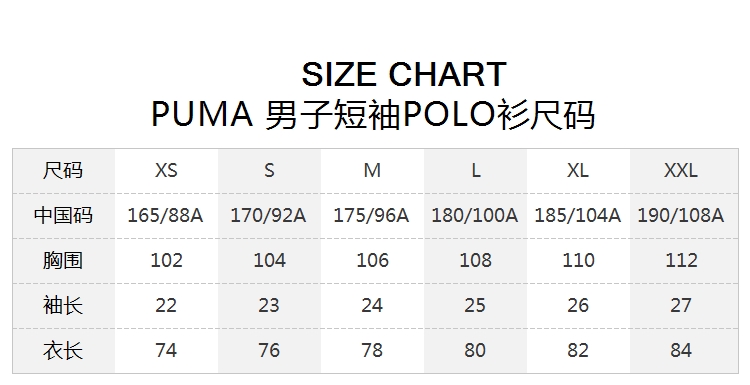Viewport: 750px width, 385px height.
Task: Click the 袖长 row label
Action: click(x=63, y=305)
